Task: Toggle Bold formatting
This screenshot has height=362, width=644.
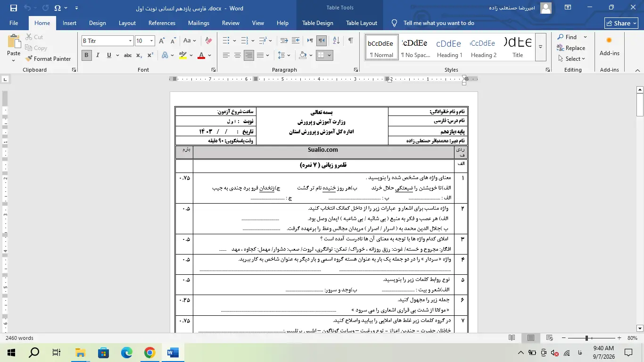Action: point(86,55)
